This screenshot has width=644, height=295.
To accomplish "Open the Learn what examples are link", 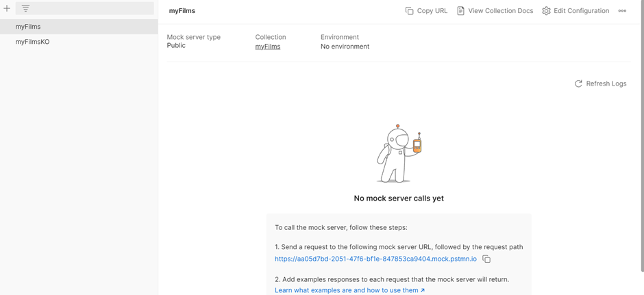I will [x=349, y=290].
